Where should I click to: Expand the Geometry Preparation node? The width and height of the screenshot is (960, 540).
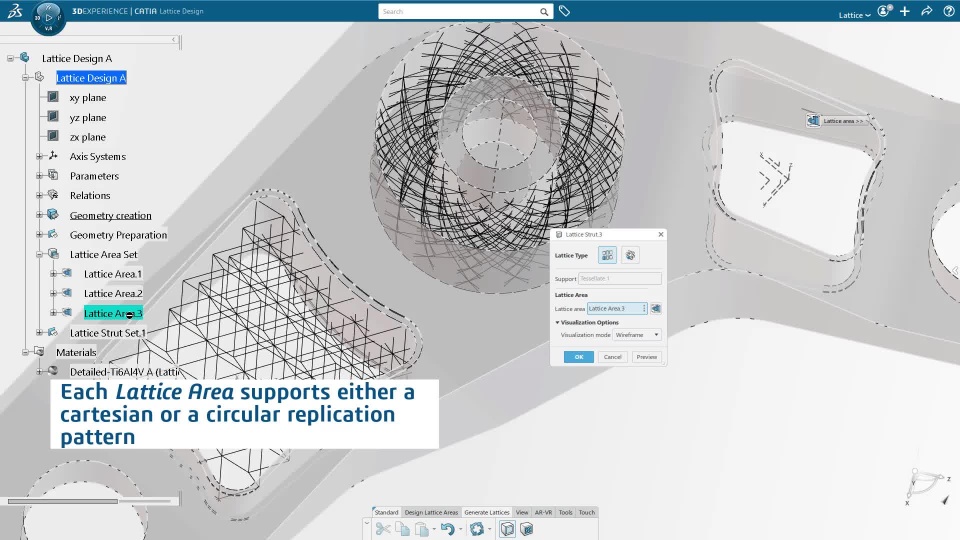[x=39, y=234]
